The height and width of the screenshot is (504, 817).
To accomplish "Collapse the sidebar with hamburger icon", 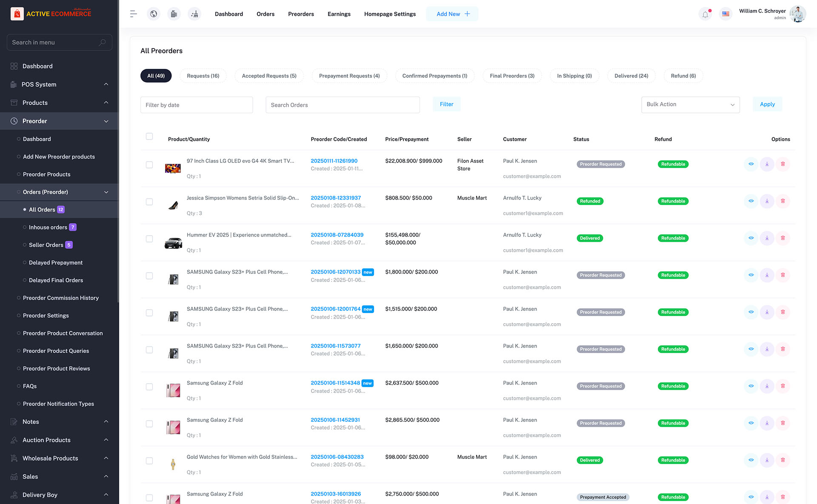I will click(133, 14).
